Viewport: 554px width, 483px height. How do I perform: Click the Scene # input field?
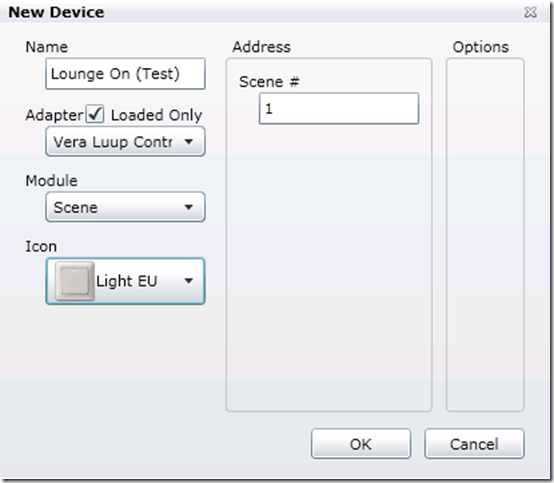coord(339,108)
